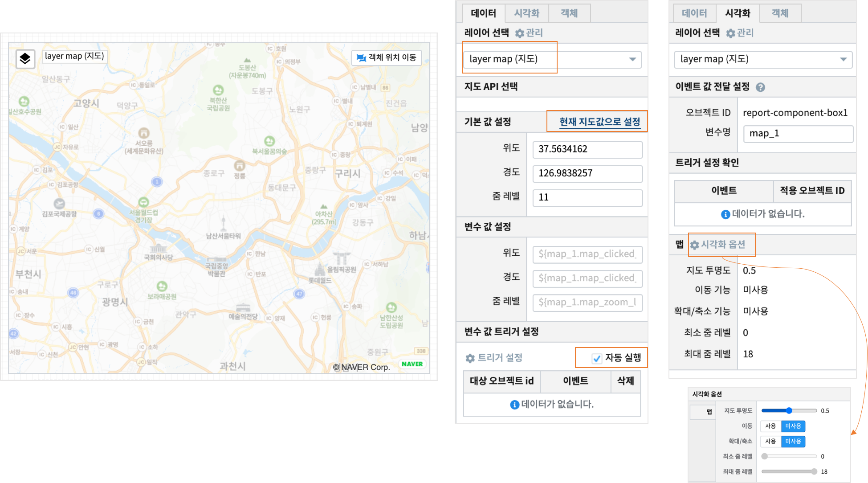Adjust the 최대 줌 레벨 slider

(x=789, y=471)
